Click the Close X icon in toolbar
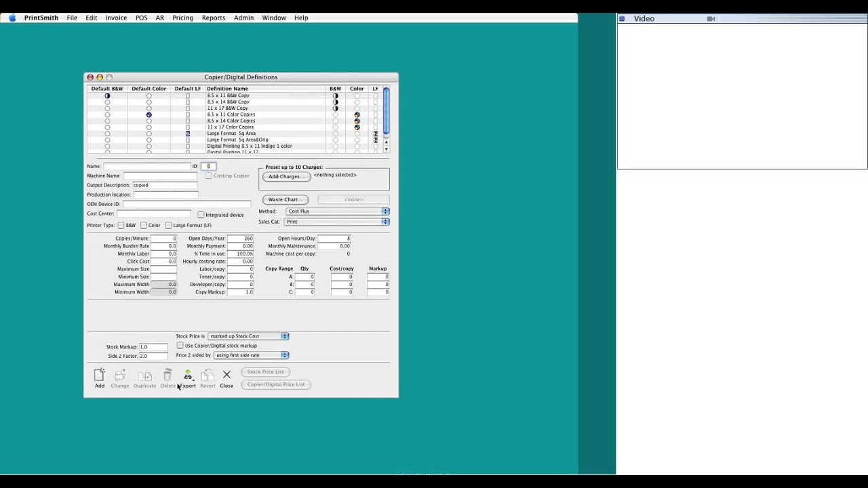868x488 pixels. tap(226, 374)
